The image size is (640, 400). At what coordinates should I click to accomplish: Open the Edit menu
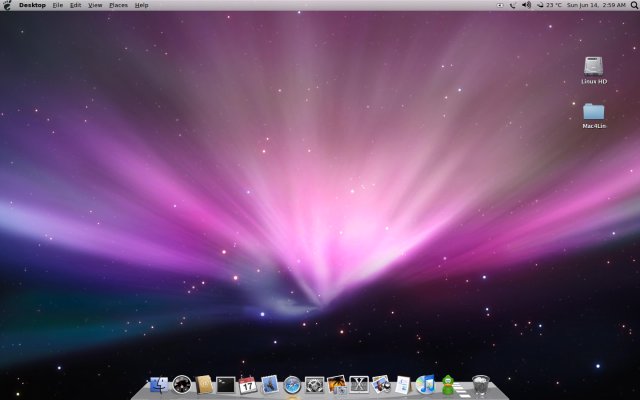(x=75, y=5)
